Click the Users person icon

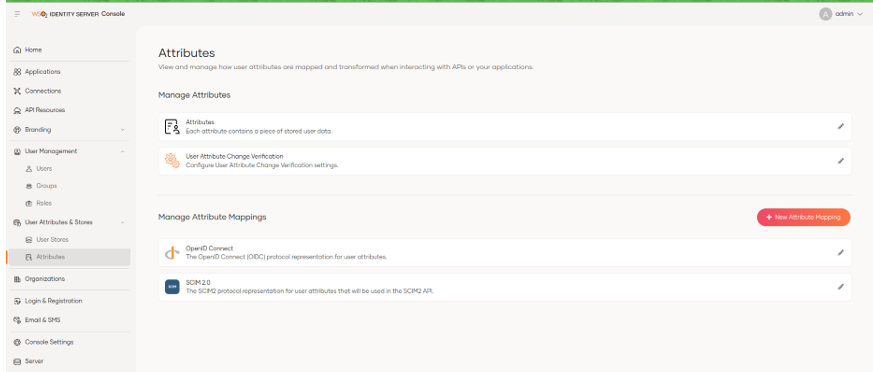29,169
